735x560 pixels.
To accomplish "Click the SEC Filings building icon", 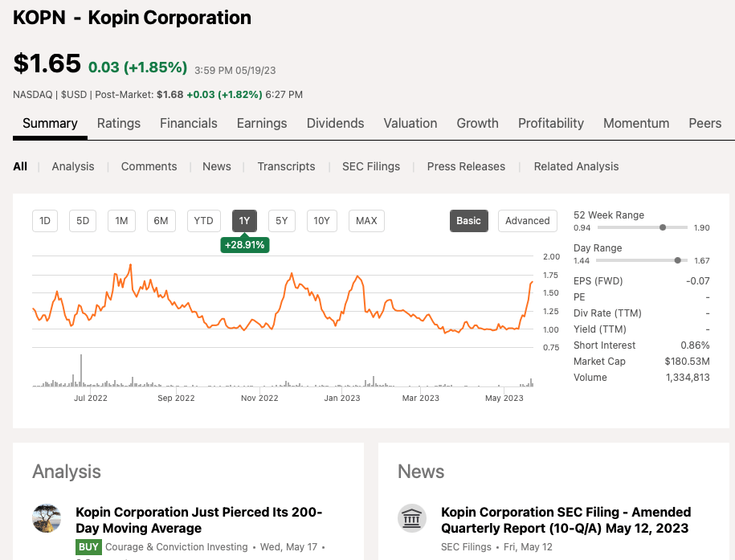I will [412, 518].
